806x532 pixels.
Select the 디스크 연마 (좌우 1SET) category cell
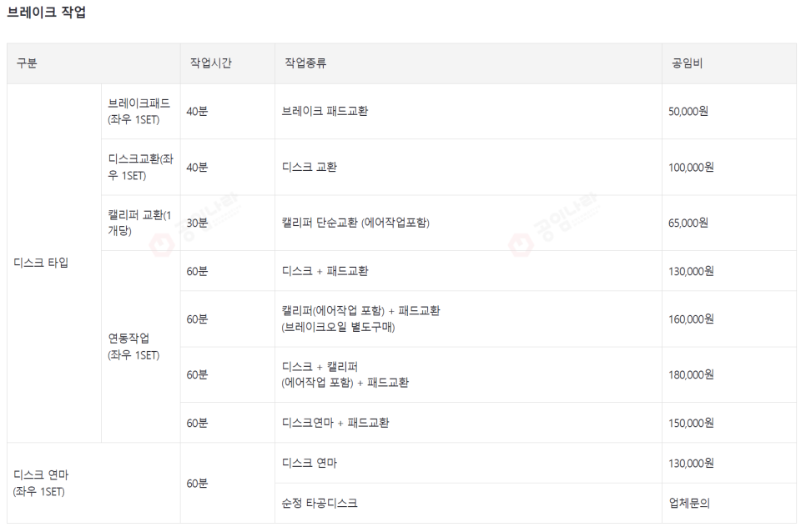[x=42, y=482]
